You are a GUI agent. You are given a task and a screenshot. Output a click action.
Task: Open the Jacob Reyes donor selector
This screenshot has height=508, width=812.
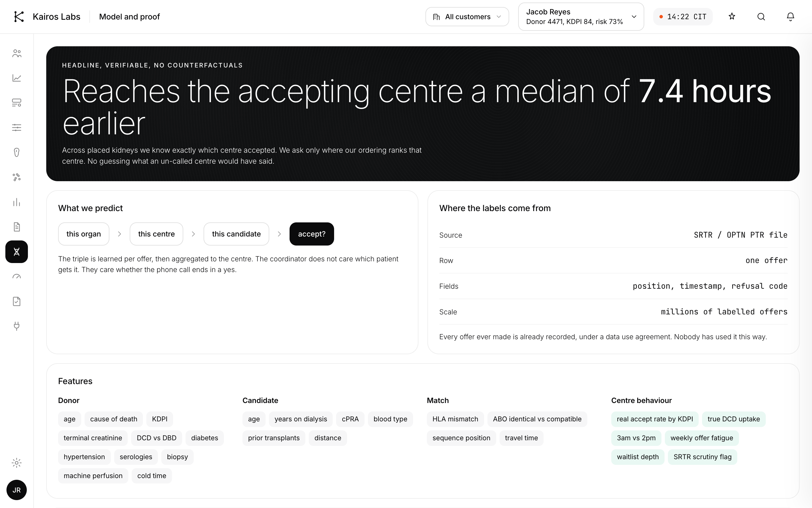pos(581,16)
